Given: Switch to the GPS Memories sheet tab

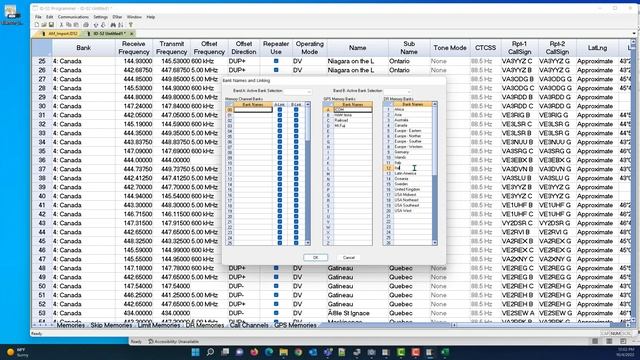Looking at the screenshot, I should point(295,325).
